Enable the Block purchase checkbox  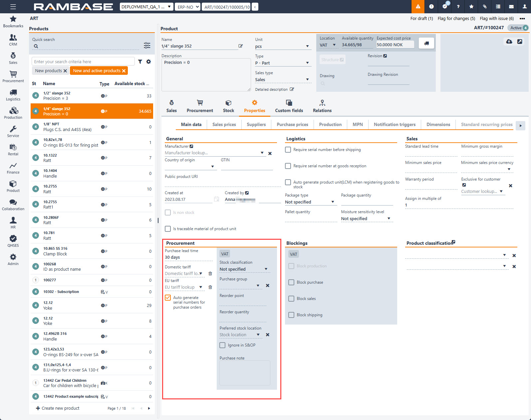(291, 282)
